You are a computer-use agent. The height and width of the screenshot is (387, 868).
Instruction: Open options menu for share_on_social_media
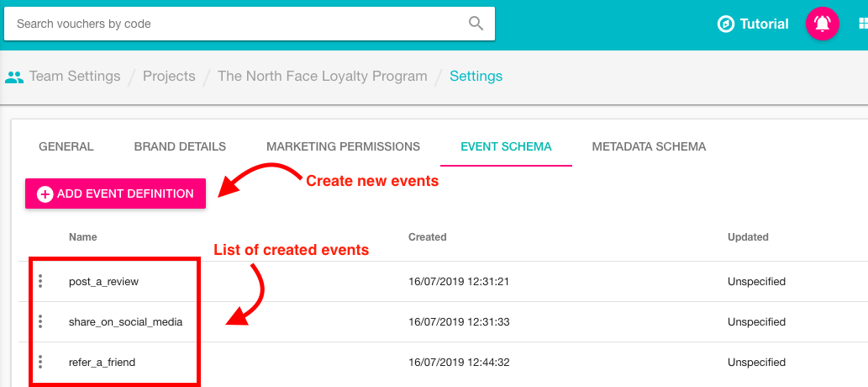coord(40,322)
